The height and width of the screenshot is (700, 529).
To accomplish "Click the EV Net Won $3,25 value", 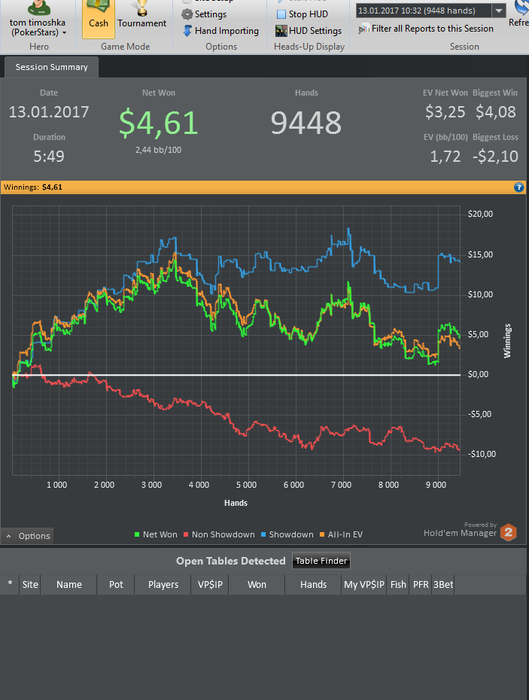I will coord(445,112).
